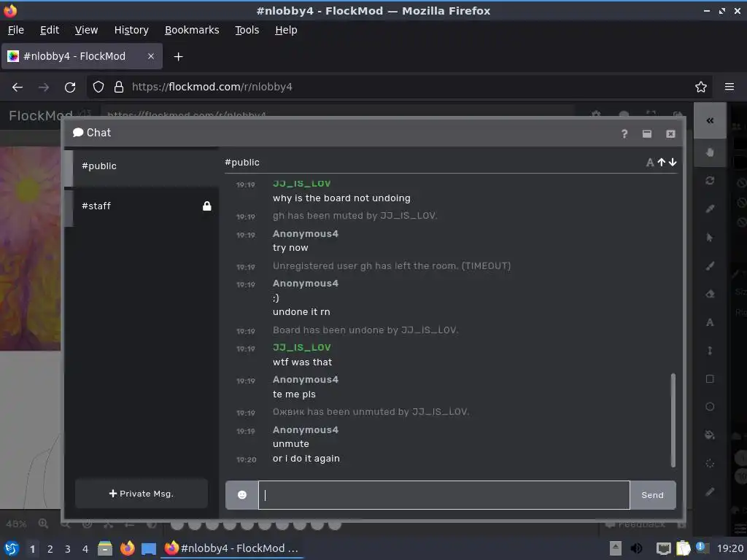Click the lock icon on #staff
The width and height of the screenshot is (747, 560).
click(x=206, y=206)
